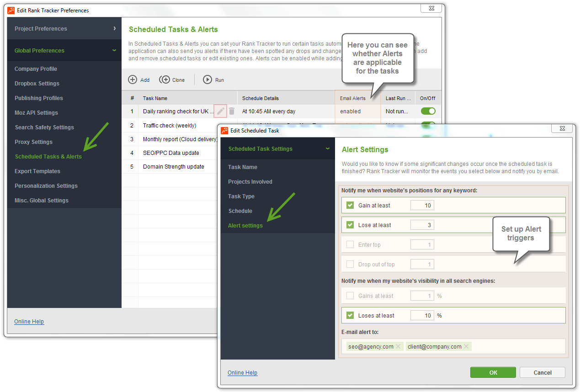This screenshot has width=580, height=392.
Task: Select the 'Traffic check (weekly)' task
Action: point(170,126)
